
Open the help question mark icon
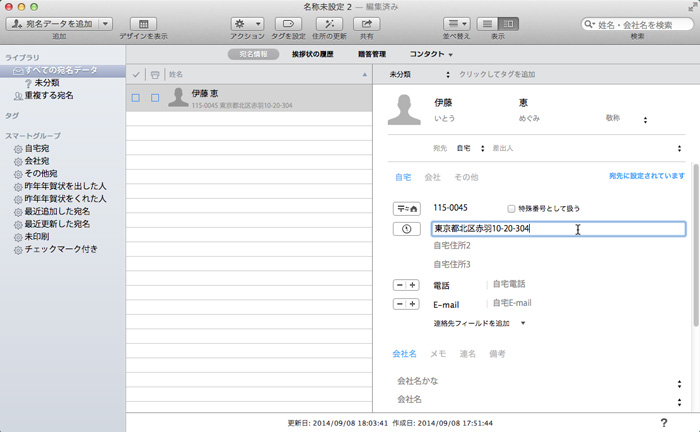[664, 423]
